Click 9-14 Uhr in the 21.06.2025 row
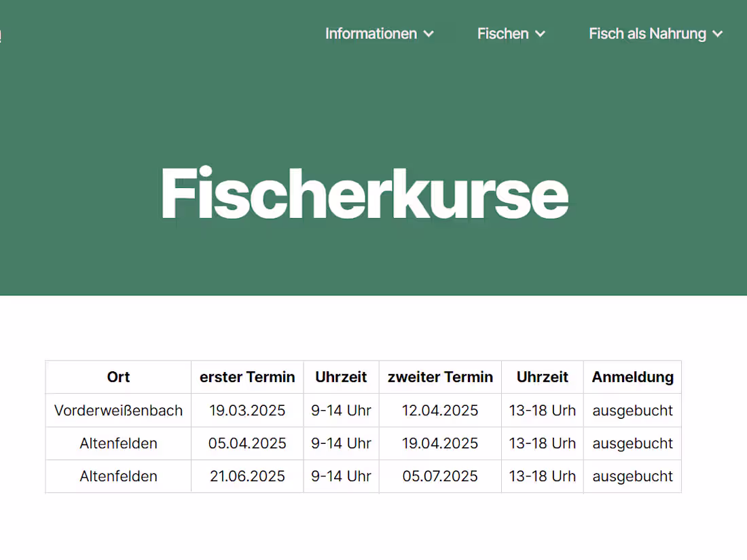This screenshot has width=747, height=560. [x=341, y=477]
